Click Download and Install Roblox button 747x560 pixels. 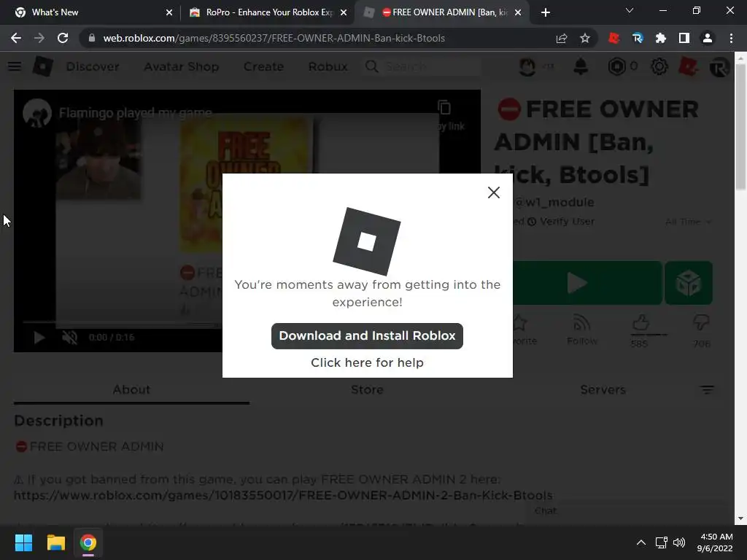pyautogui.click(x=367, y=335)
